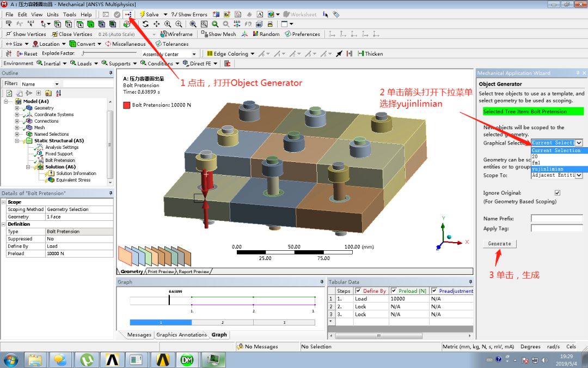588x368 pixels.
Task: Open the Worksheet view
Action: coord(299,14)
